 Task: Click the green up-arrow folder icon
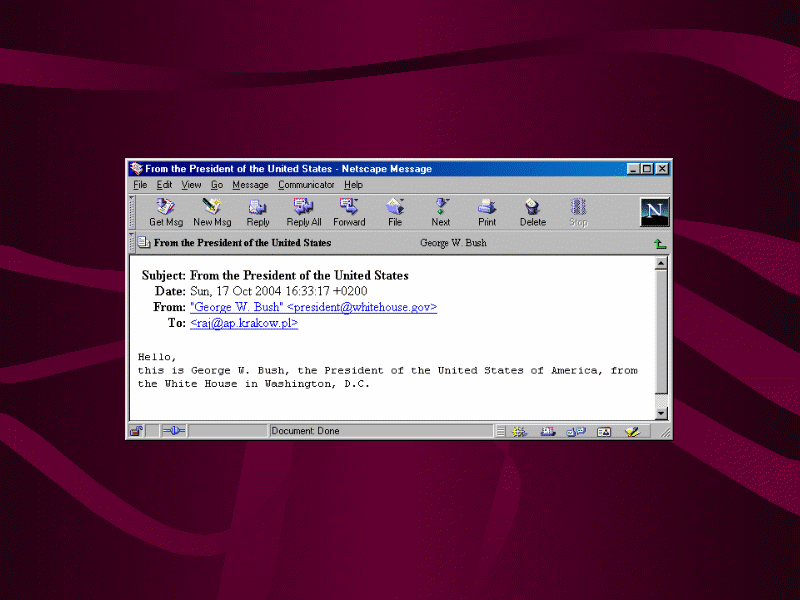[660, 244]
